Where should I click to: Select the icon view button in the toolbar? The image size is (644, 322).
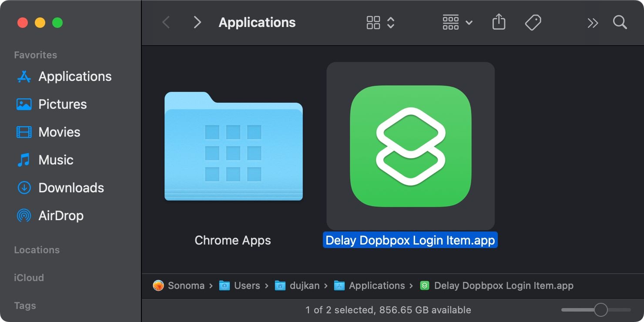coord(373,22)
